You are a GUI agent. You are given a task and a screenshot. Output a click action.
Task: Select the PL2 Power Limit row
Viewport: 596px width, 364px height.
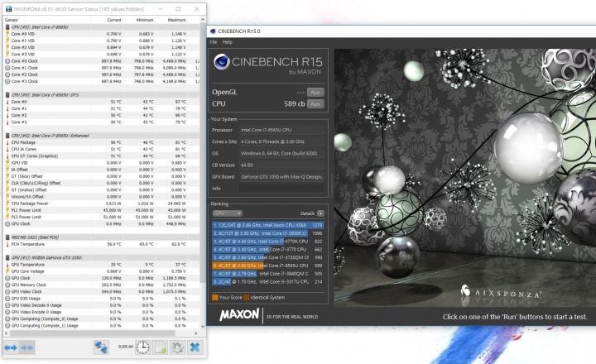(102, 217)
